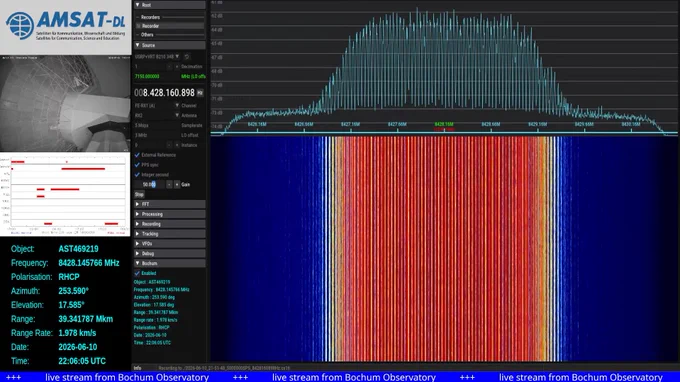
Task: Expand the FFT section
Action: coord(169,204)
